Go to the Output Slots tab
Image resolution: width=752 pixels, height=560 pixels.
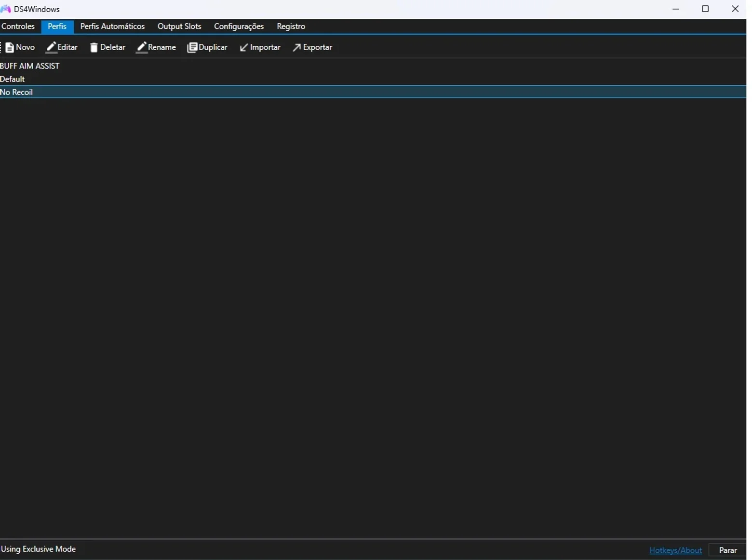[179, 27]
